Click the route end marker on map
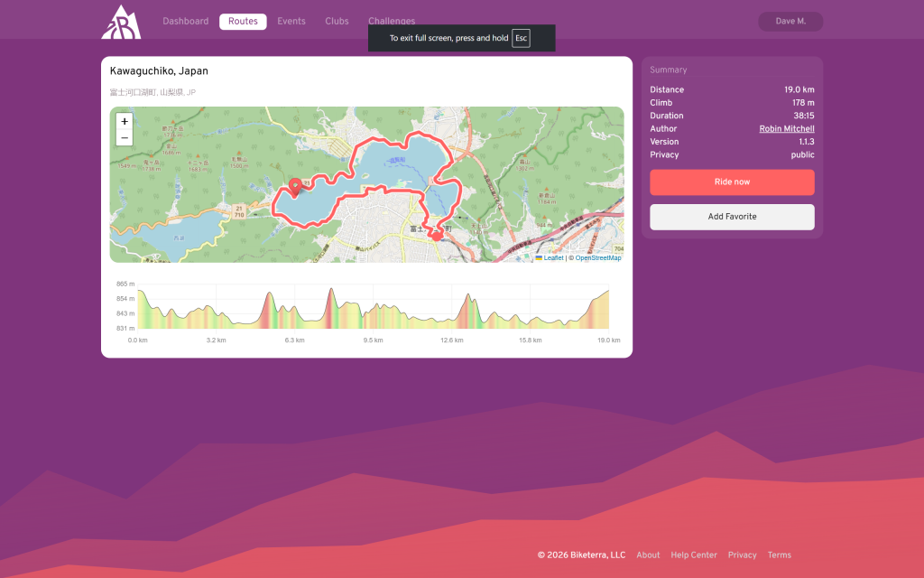Image resolution: width=924 pixels, height=578 pixels. coord(437,234)
